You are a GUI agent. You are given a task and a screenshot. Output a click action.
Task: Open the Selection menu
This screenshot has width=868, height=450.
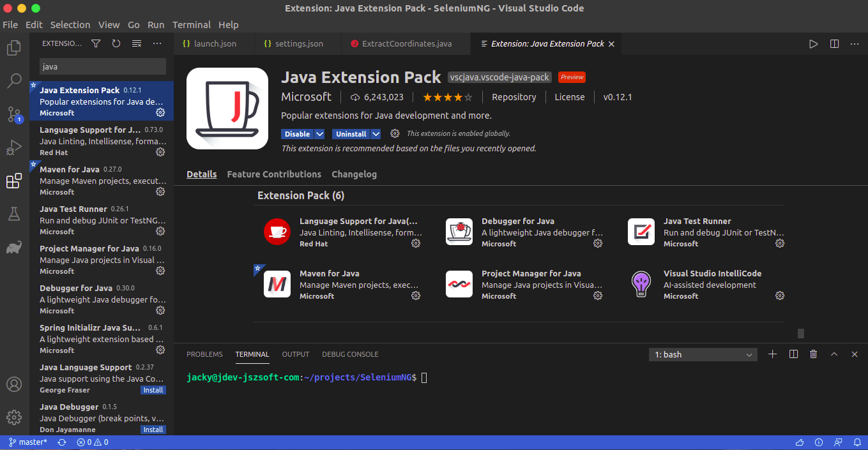click(70, 25)
